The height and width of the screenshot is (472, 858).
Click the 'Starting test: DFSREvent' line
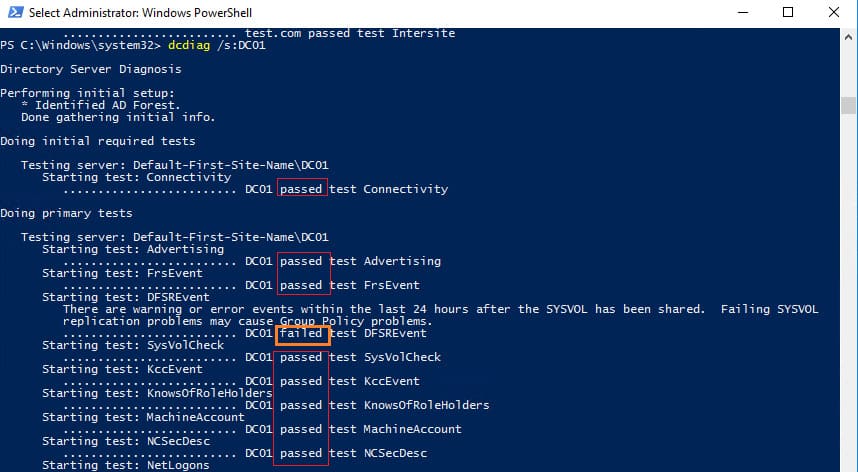tap(126, 297)
